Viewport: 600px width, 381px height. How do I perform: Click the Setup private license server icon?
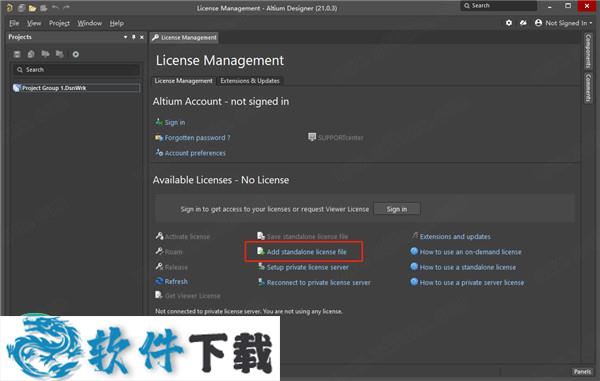pos(261,266)
